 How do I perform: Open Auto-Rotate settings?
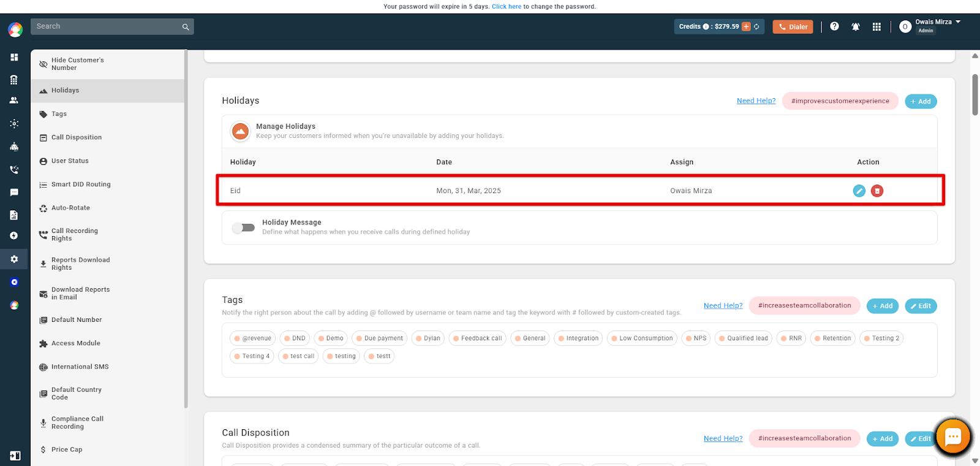coord(108,208)
